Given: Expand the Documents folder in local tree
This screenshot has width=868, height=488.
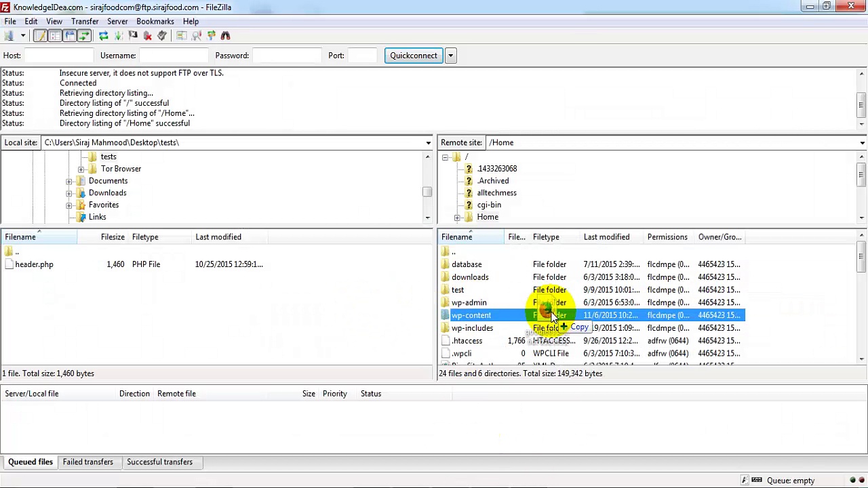Looking at the screenshot, I should click(x=69, y=181).
